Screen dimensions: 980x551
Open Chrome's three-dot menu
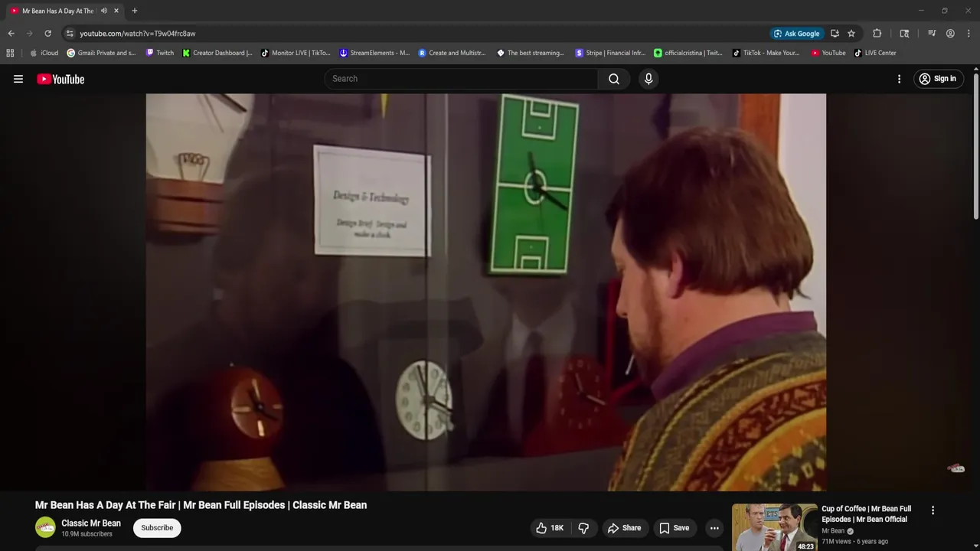(969, 34)
